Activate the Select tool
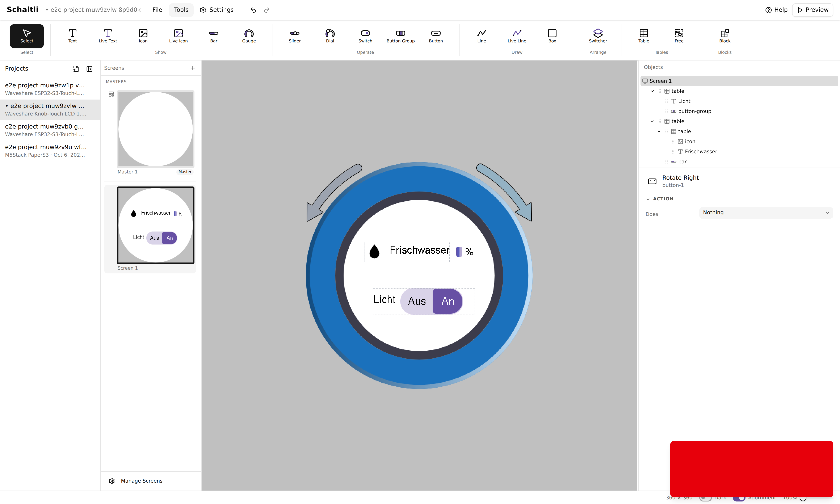This screenshot has width=840, height=504. click(x=27, y=36)
